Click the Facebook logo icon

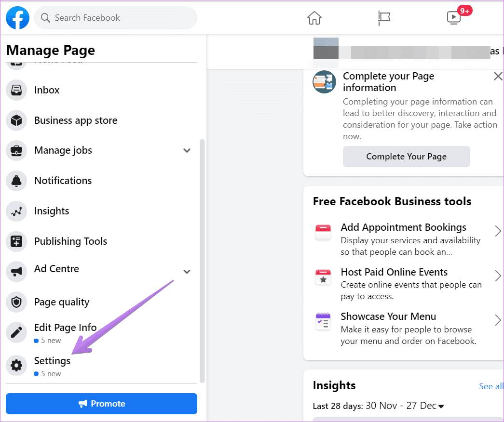point(17,18)
